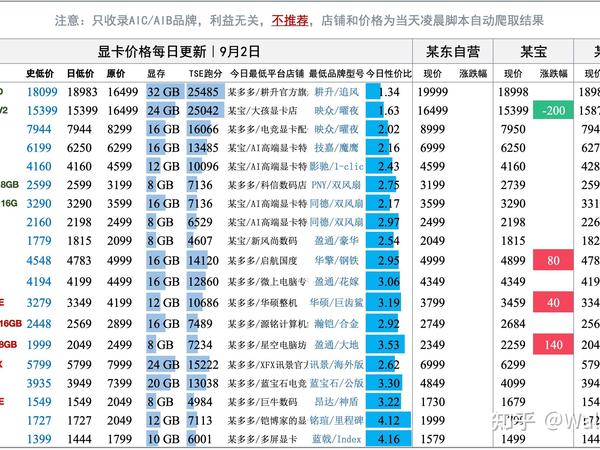Select the title cell 显卡价格每日更新 | 9月2日

(179, 52)
